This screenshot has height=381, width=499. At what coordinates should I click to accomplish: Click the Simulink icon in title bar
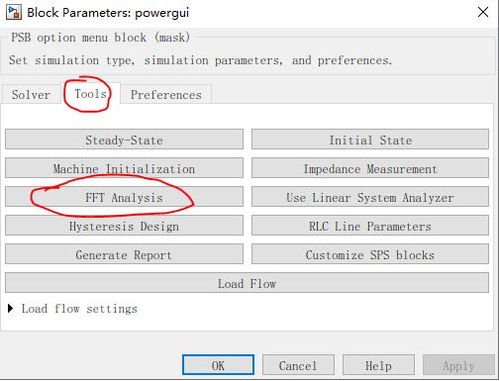coord(14,12)
